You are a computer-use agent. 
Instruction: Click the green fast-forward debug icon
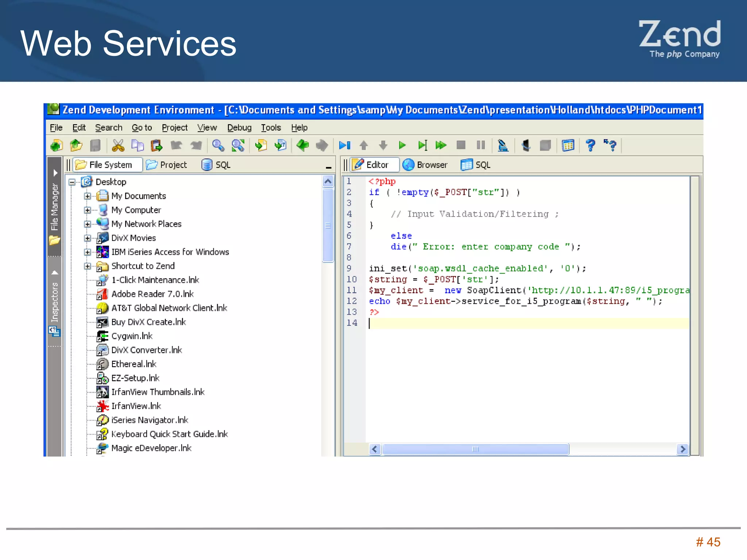click(x=441, y=146)
